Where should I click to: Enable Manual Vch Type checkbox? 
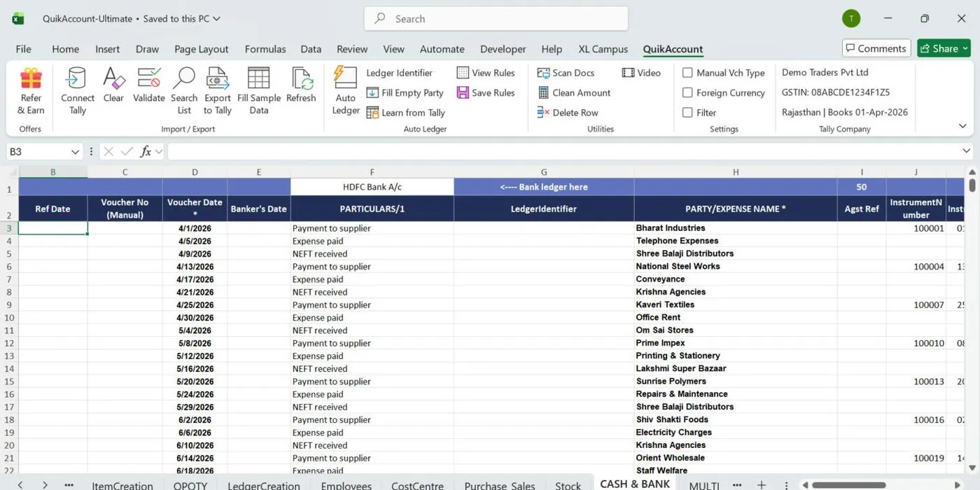pos(687,73)
